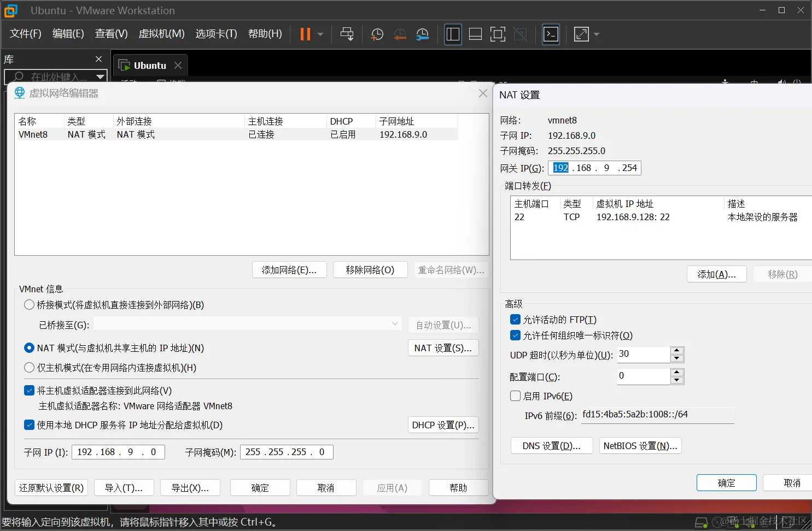Click the 导入(T)... button
The image size is (812, 531).
click(x=124, y=488)
